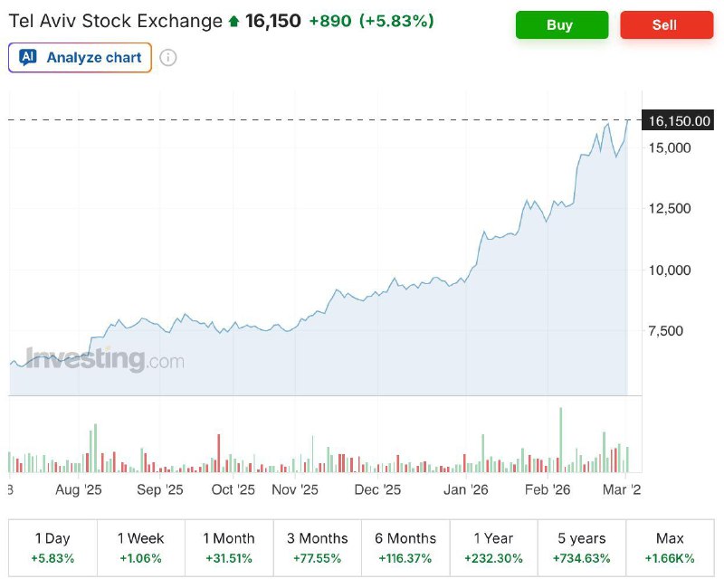Show the 1 Year performance

tap(493, 548)
